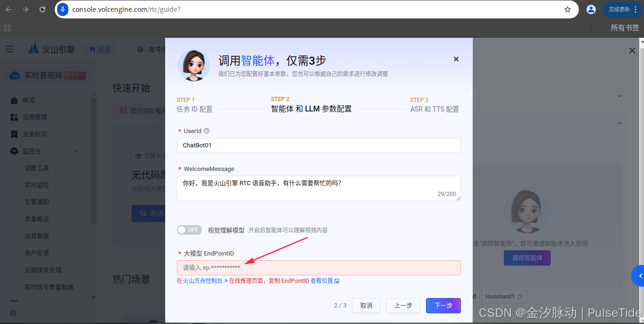The width and height of the screenshot is (644, 324).
Task: Bookmark this page with the star icon
Action: coord(568,9)
